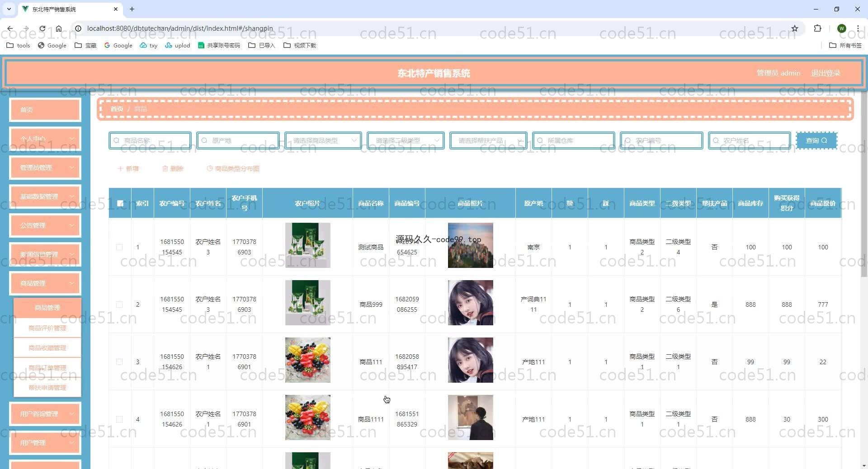Click the magnifier icon on 查询 button
Viewport: 868px width, 469px height.
coord(824,141)
